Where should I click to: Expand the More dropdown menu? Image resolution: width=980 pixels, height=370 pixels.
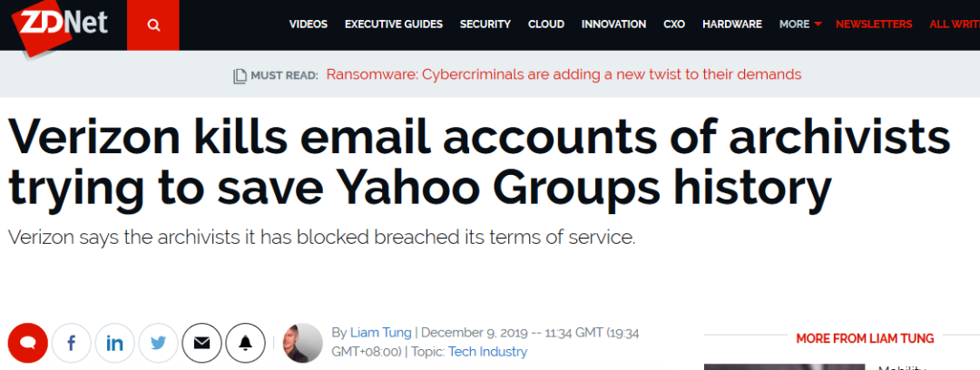tap(799, 24)
